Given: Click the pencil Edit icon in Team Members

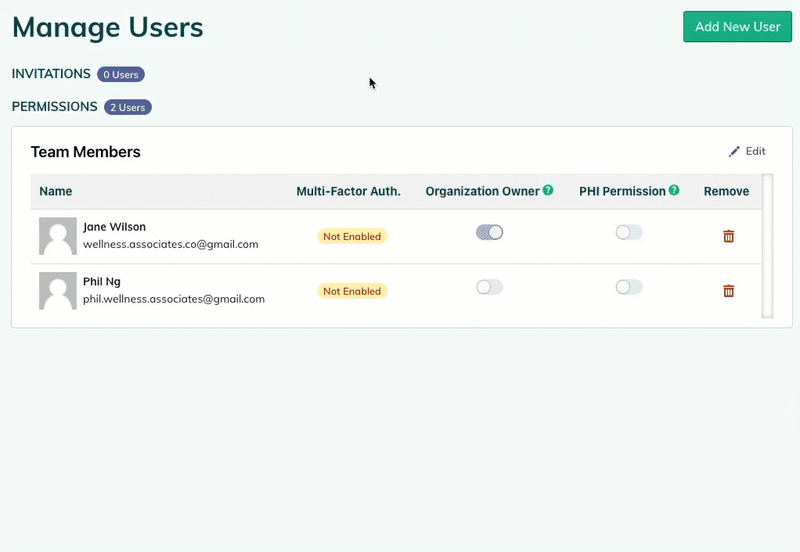Looking at the screenshot, I should point(734,152).
